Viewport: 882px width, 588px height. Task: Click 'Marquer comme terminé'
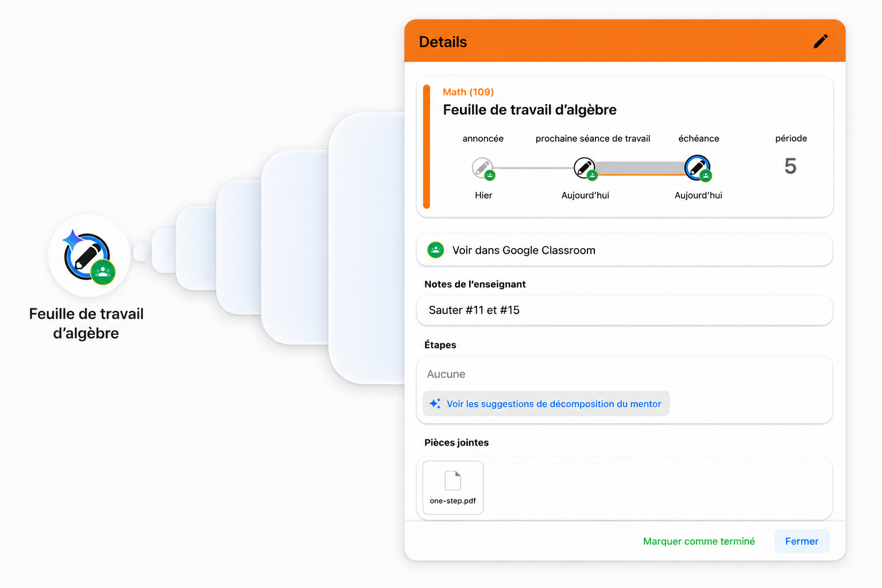(699, 541)
